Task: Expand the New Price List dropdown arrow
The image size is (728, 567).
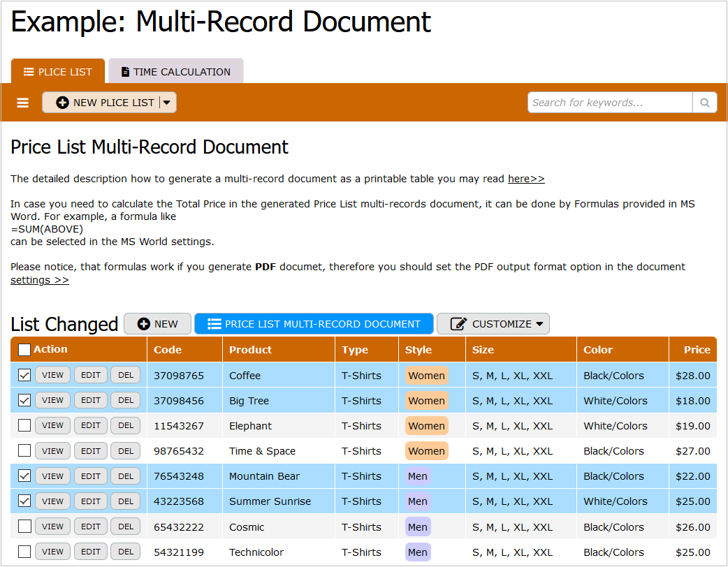Action: point(167,103)
